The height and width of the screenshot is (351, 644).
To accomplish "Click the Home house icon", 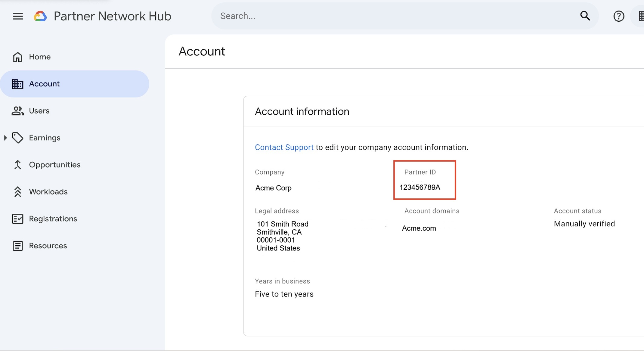I will pyautogui.click(x=18, y=57).
